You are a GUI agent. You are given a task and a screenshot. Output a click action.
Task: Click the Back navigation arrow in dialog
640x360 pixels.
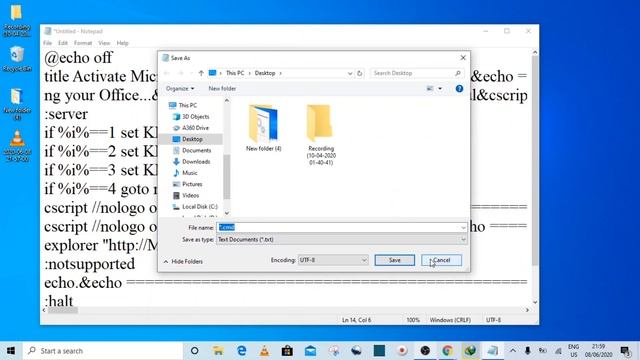[167, 73]
